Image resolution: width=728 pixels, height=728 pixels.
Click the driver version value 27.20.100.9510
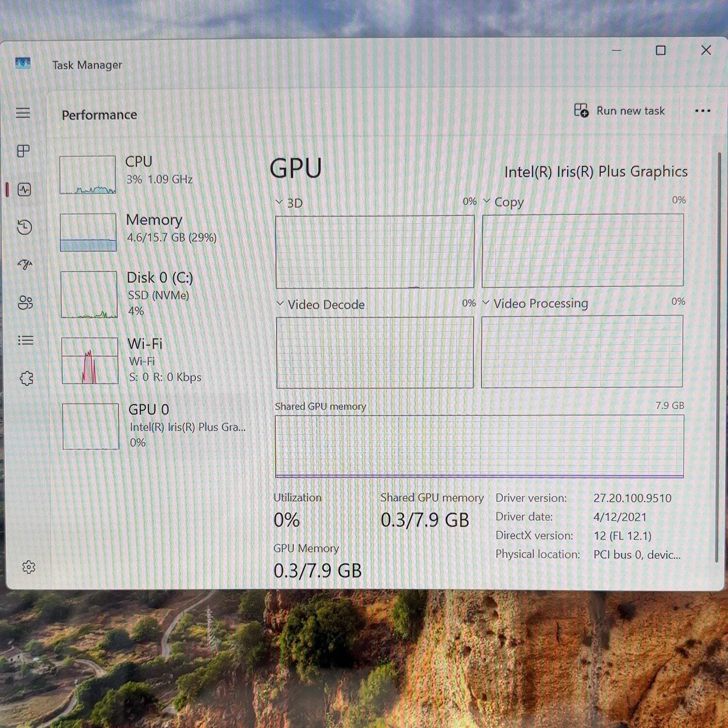coord(632,498)
